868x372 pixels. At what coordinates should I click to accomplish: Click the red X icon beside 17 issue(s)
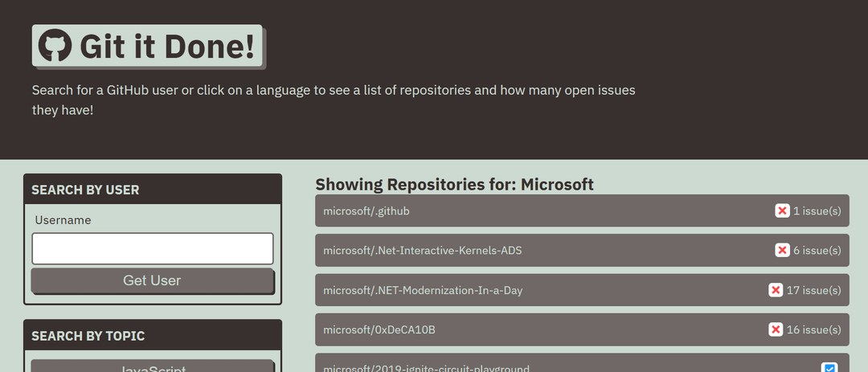(x=776, y=290)
